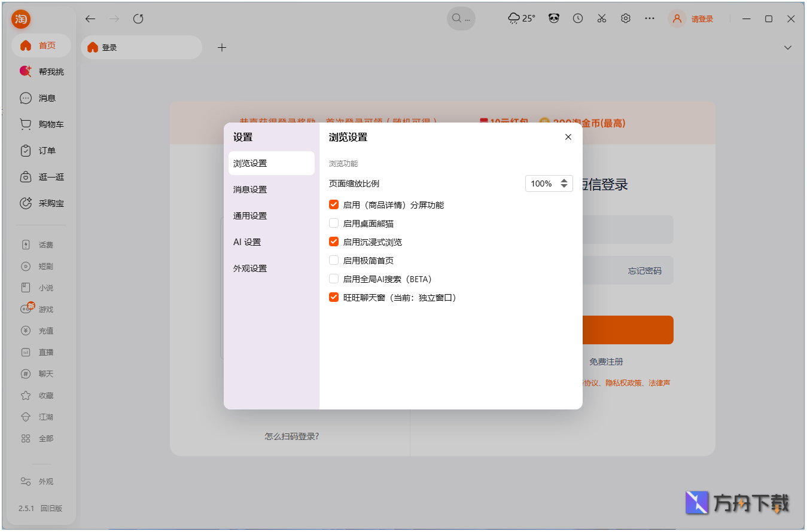Check 启用桌面熊猫 option
The height and width of the screenshot is (532, 807).
click(x=334, y=224)
